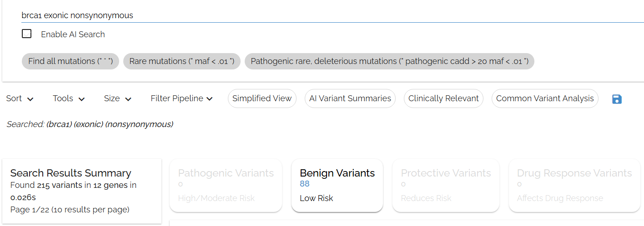
Task: Choose Pathogenic rare, deleterious mutations chip
Action: [389, 61]
